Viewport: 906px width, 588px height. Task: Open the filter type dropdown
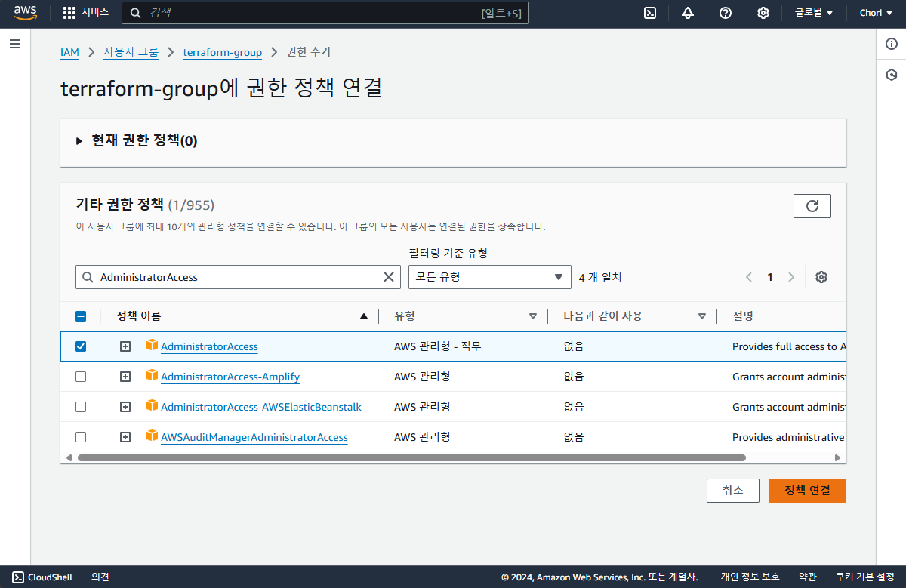(x=490, y=277)
